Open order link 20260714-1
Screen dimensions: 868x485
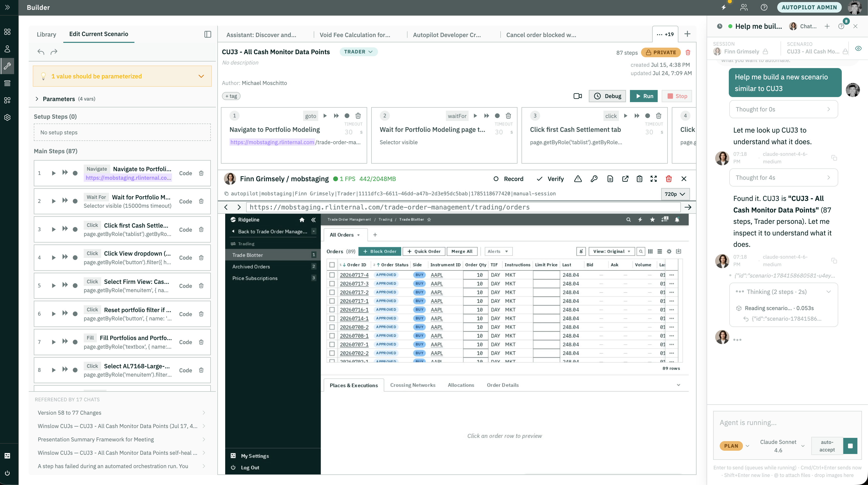click(x=354, y=318)
